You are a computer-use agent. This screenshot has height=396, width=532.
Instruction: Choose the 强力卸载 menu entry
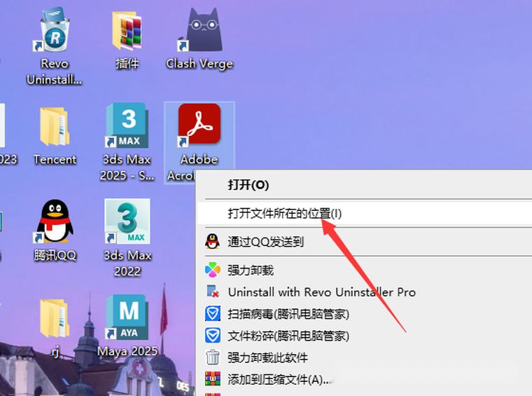pos(250,270)
